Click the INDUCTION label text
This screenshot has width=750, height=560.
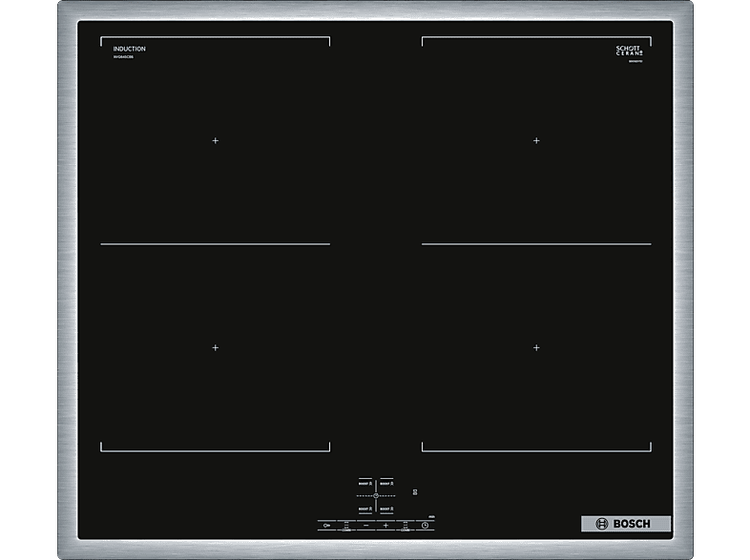129,49
